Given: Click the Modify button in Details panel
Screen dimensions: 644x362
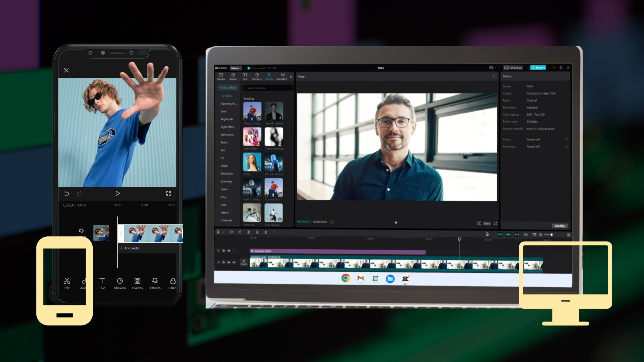Looking at the screenshot, I should (560, 226).
